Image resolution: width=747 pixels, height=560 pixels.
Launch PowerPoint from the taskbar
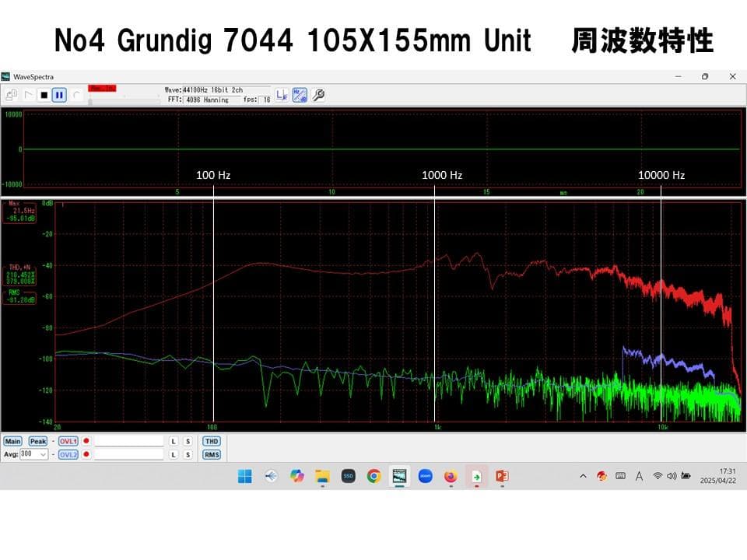point(501,476)
